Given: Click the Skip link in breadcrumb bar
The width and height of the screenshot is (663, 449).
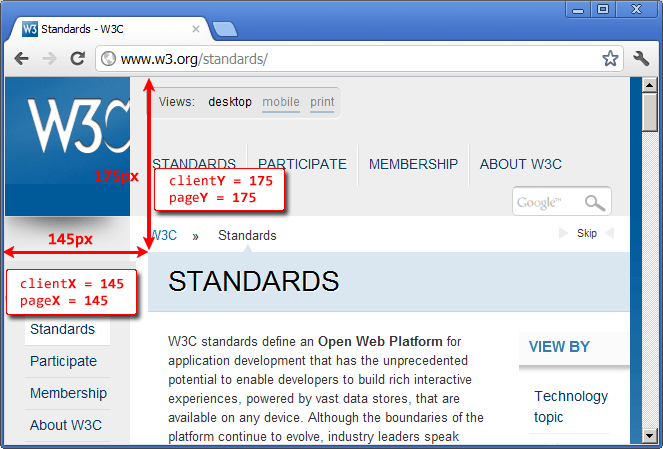Looking at the screenshot, I should 587,233.
